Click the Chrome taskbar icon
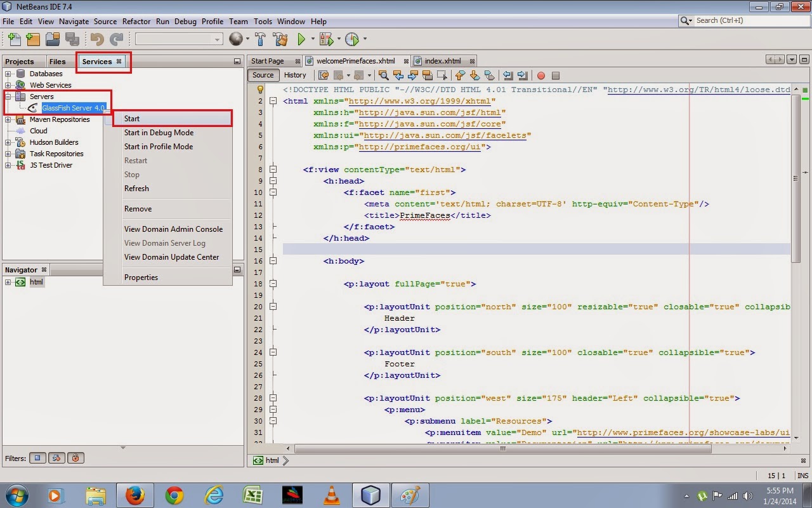 click(x=174, y=495)
